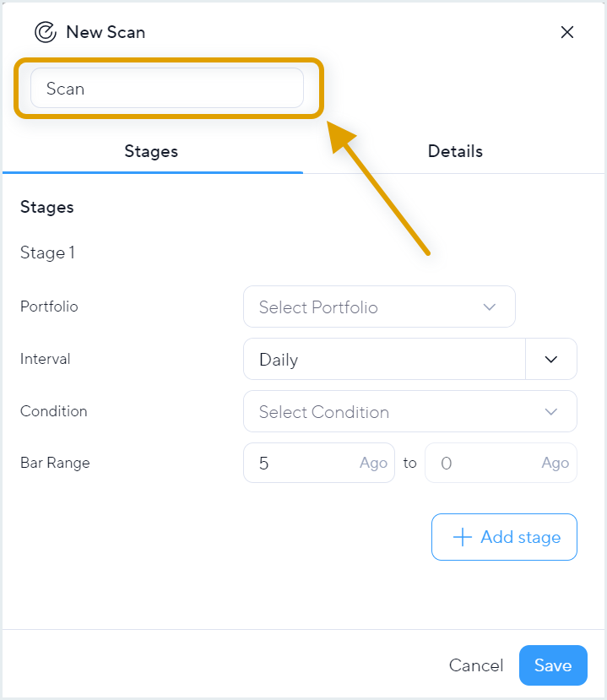Cancel the new scan

[476, 665]
